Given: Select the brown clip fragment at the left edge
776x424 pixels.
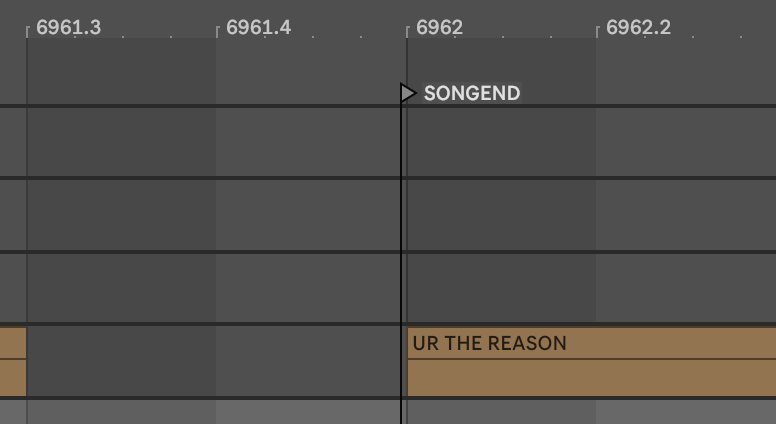Looking at the screenshot, I should tap(12, 360).
